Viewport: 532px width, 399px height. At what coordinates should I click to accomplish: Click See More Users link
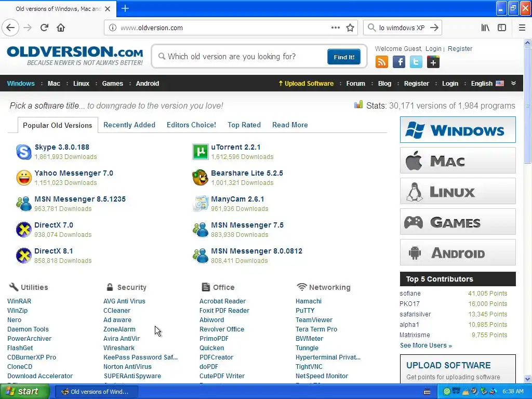[x=426, y=345]
